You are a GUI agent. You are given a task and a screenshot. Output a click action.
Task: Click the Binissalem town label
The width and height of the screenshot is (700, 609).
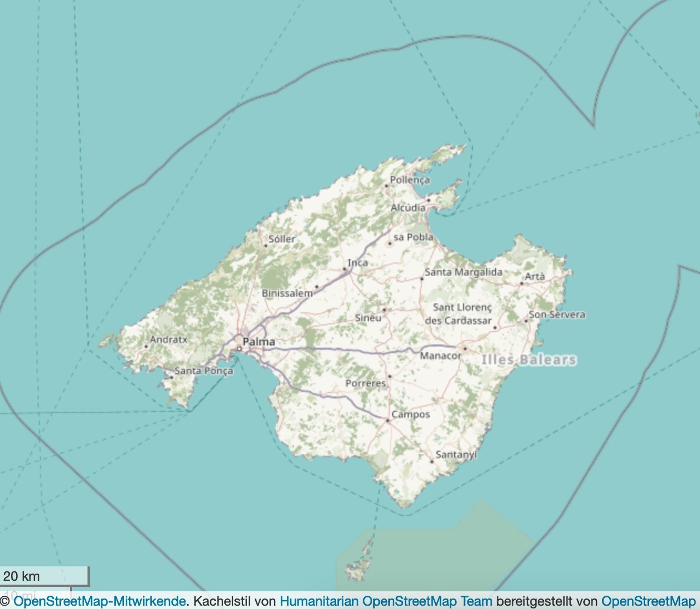(287, 293)
